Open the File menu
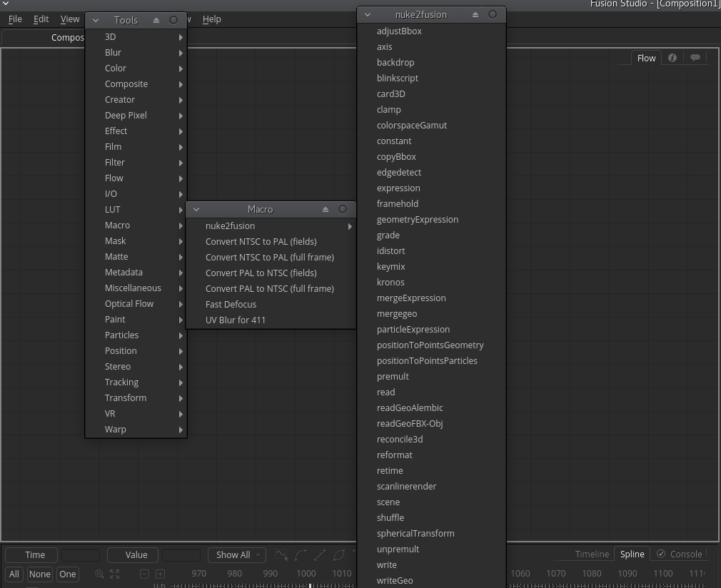The height and width of the screenshot is (588, 721). coord(15,19)
